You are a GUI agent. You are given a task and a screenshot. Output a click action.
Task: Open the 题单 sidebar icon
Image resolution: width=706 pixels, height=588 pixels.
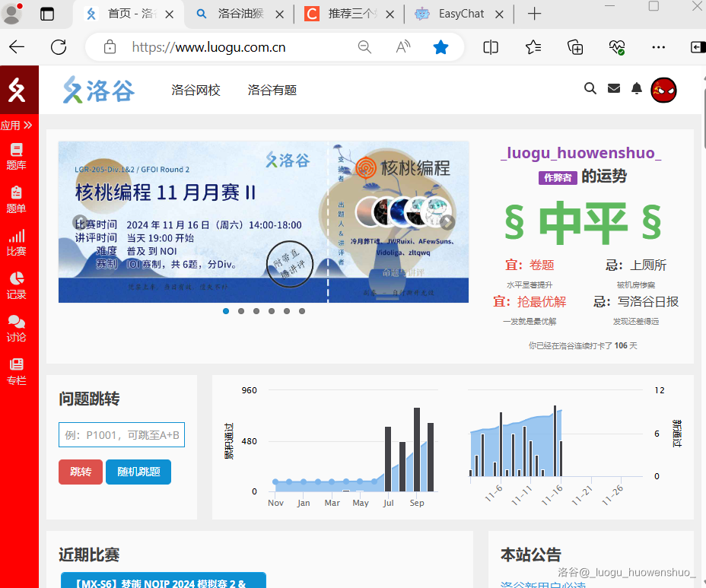[x=16, y=199]
